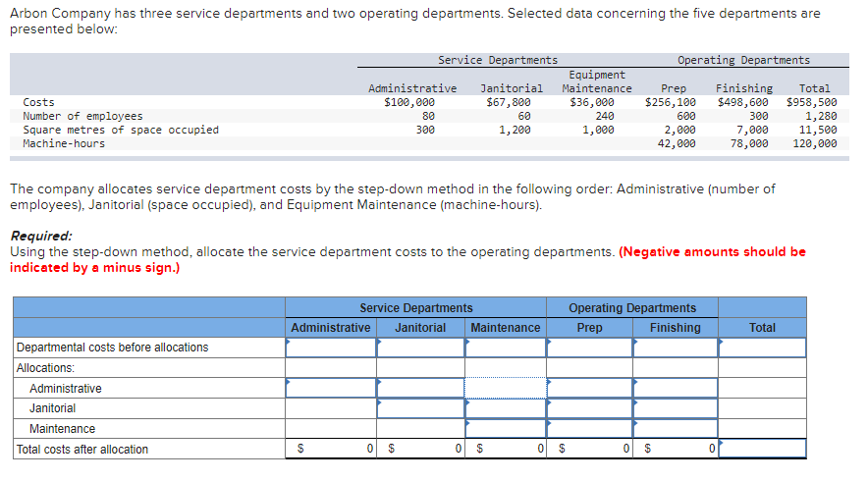This screenshot has width=868, height=482.
Task: Click Janitorial allocation row Finishing column cell
Action: 676,408
